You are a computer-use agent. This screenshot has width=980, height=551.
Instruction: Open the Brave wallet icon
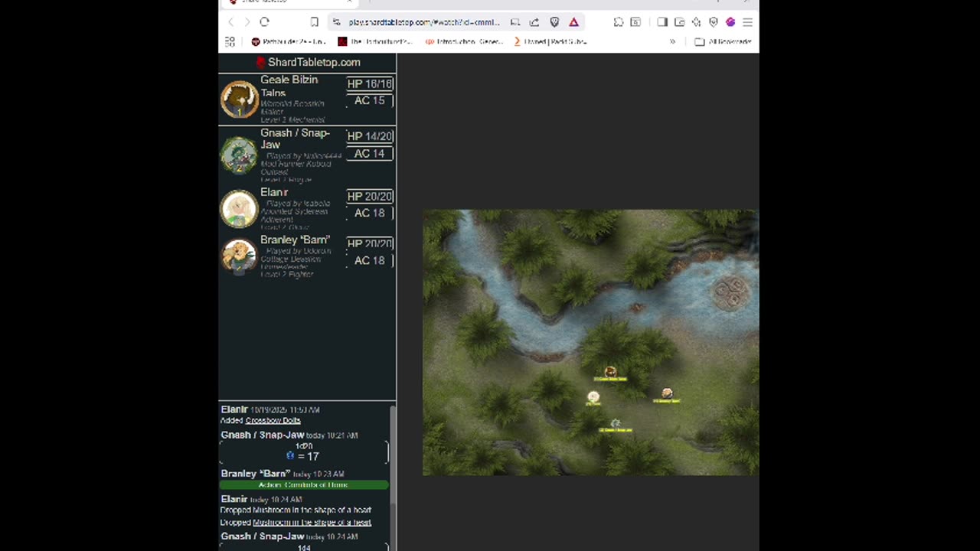[x=679, y=22]
